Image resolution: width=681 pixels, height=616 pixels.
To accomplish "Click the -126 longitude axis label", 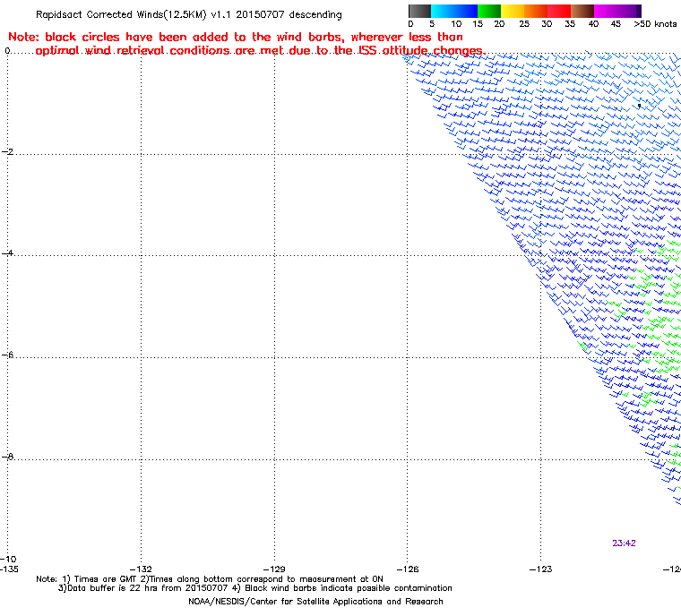I will tap(408, 569).
